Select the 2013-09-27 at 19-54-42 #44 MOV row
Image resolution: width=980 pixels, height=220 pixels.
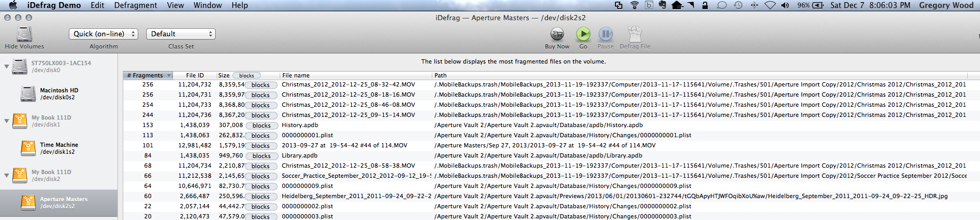544,145
